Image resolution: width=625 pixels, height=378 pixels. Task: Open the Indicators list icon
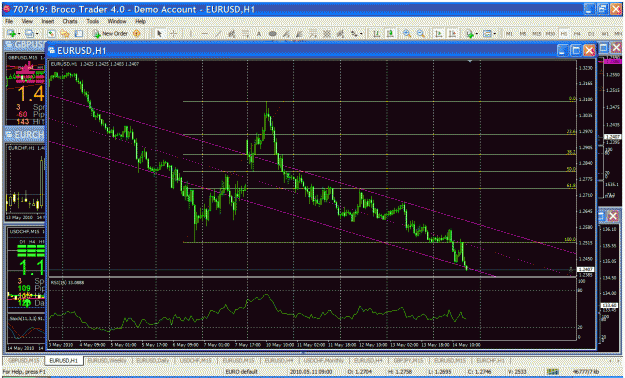470,34
